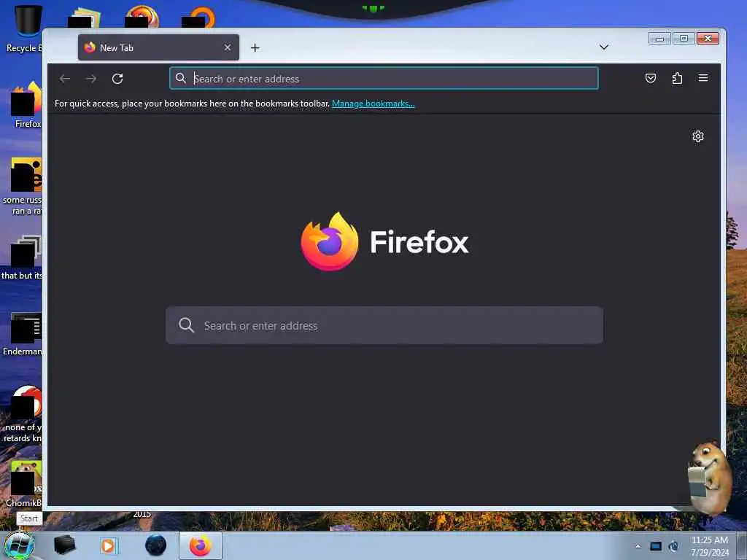Expand the list all tabs chevron

point(603,47)
